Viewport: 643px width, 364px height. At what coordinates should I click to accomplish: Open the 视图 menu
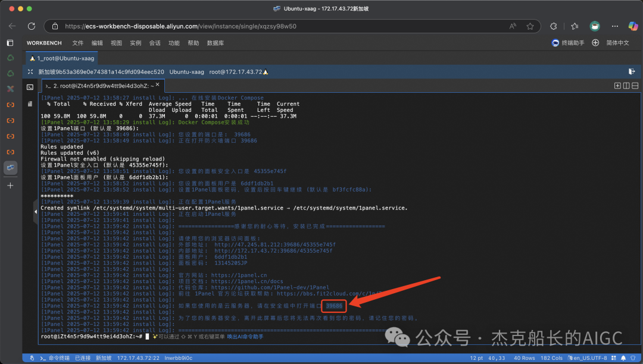click(116, 43)
